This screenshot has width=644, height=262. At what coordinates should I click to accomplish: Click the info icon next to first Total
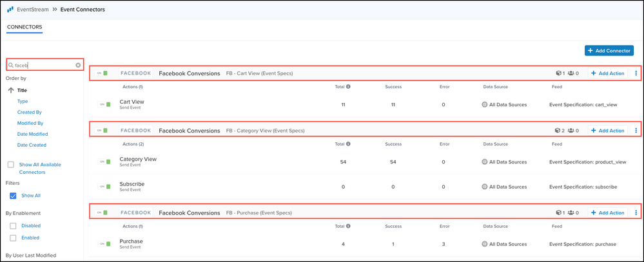[x=348, y=86]
